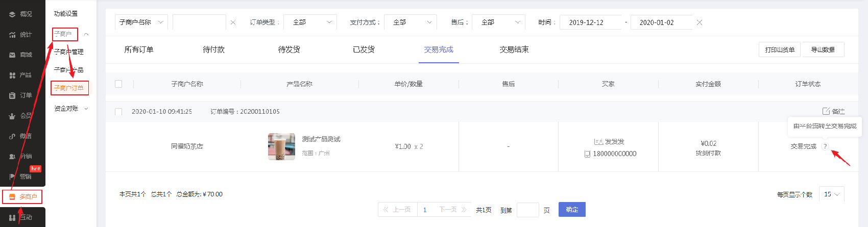868x227 pixels.
Task: Open the 子商户名称 search type dropdown
Action: point(141,22)
